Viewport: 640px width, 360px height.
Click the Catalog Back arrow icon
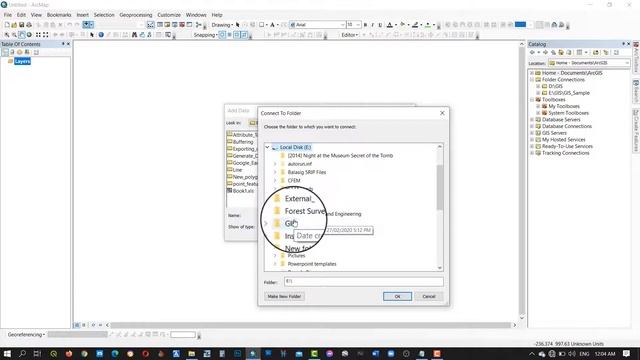pyautogui.click(x=532, y=53)
